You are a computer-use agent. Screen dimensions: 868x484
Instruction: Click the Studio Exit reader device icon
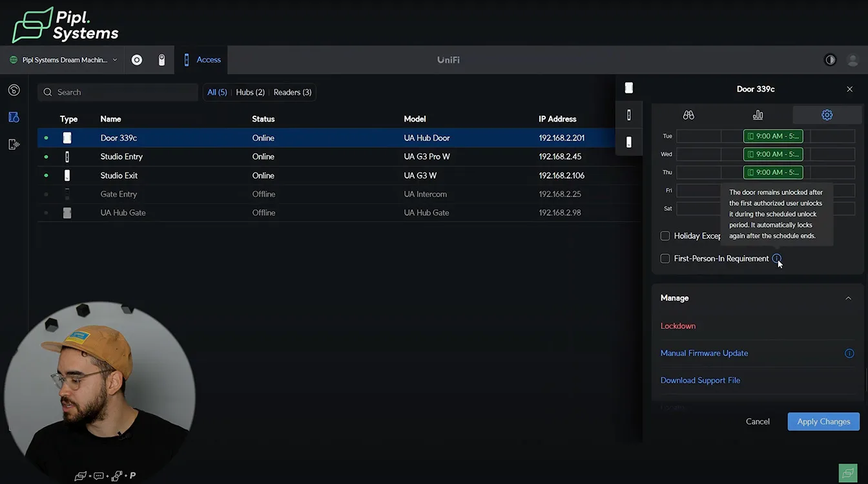(x=67, y=175)
